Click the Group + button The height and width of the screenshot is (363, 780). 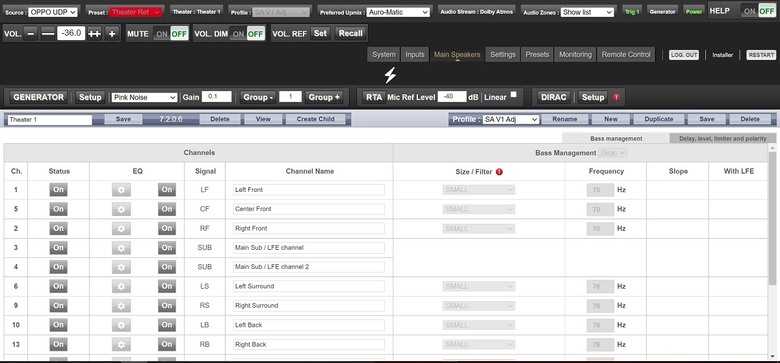coord(324,97)
